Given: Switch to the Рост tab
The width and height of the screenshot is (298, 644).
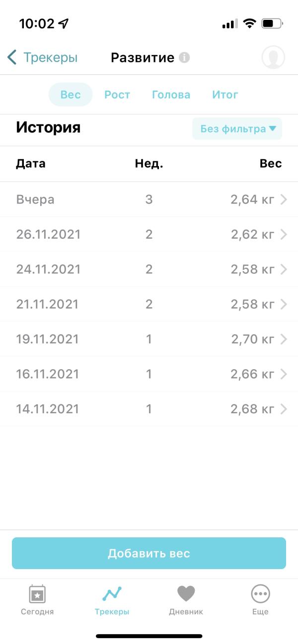Looking at the screenshot, I should 117,95.
